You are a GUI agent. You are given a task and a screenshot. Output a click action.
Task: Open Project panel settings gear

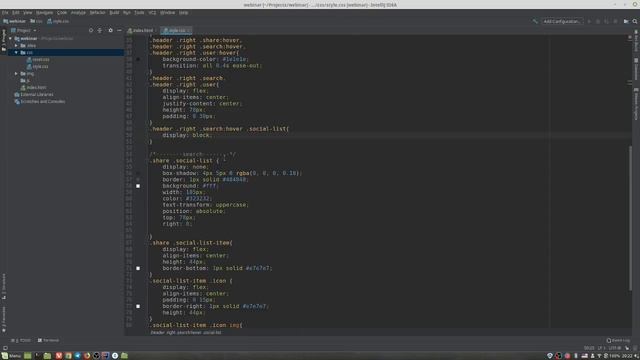click(110, 30)
